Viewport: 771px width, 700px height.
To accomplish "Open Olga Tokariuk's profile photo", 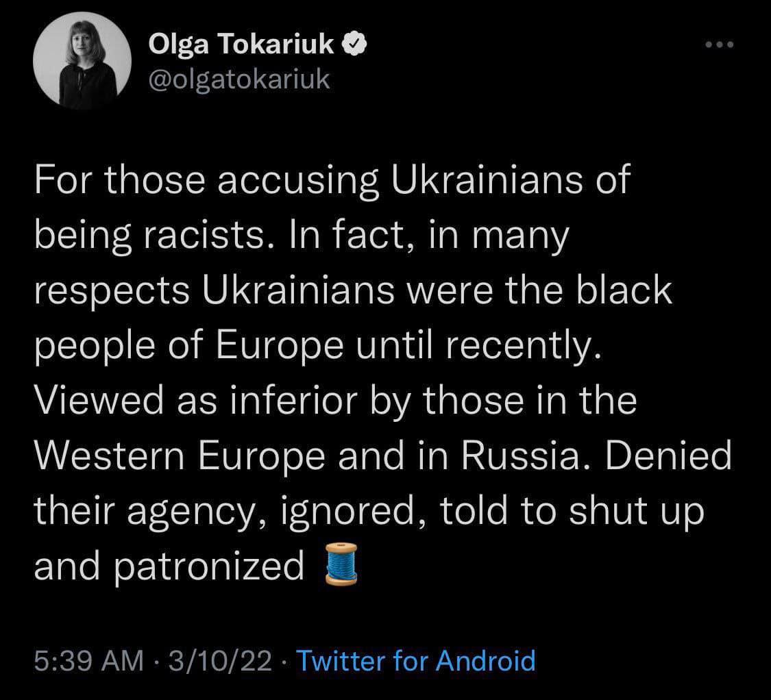I will click(x=82, y=60).
